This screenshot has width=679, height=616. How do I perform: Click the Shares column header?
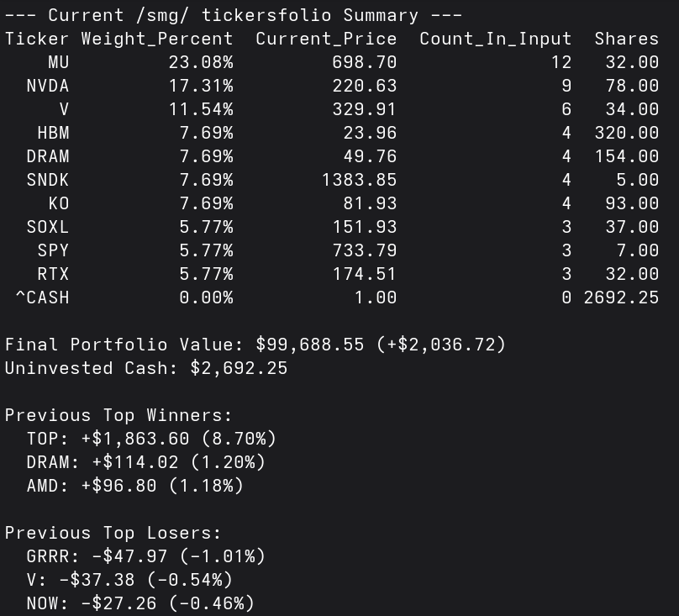point(627,39)
